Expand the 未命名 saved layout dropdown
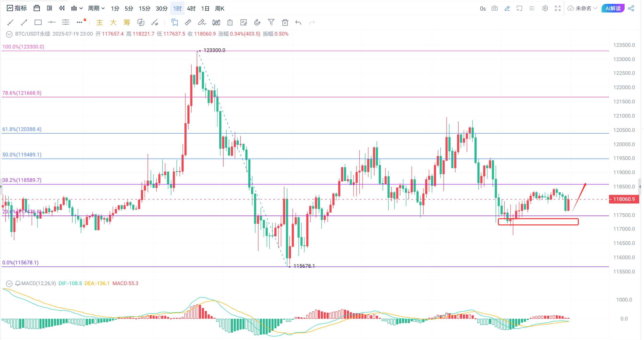 pyautogui.click(x=582, y=8)
